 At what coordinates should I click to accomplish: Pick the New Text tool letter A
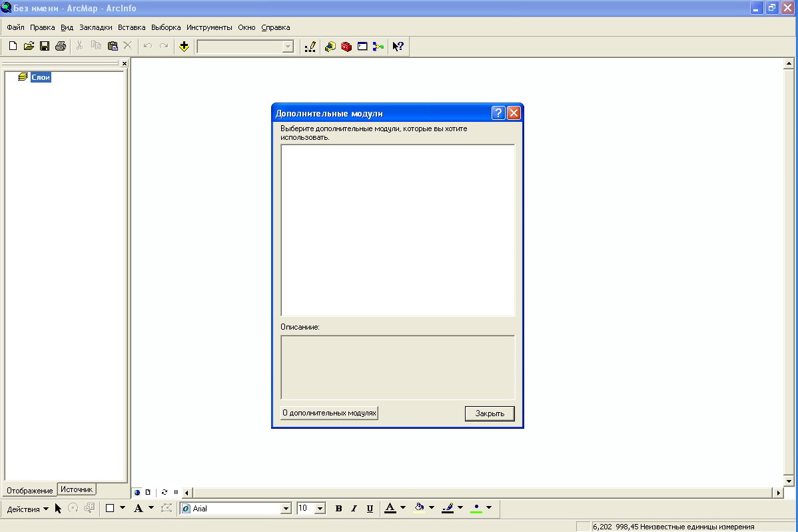138,508
